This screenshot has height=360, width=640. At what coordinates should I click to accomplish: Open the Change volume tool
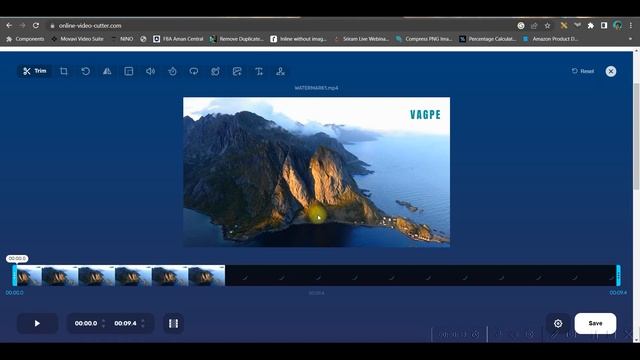coord(151,71)
